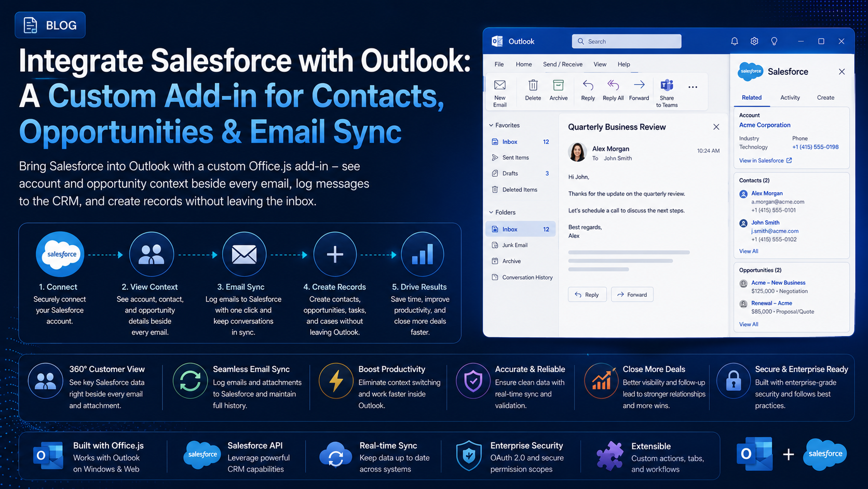Collapse the Folders section
Viewport: 868px width, 489px height.
tap(491, 212)
